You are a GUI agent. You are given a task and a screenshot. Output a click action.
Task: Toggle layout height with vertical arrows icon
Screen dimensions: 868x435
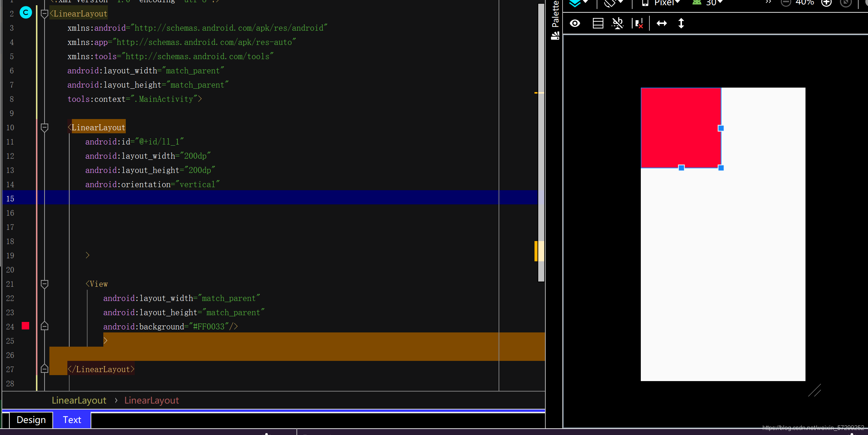click(x=681, y=24)
